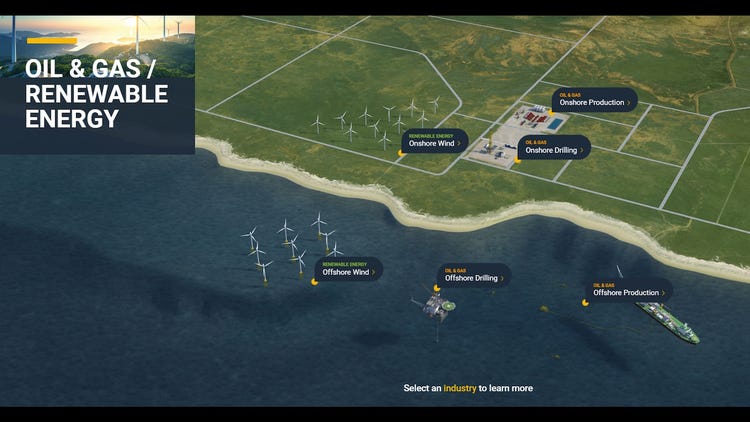Click the yellow marker dot at Onshore Wind
Screen dimensions: 750x422
point(401,153)
